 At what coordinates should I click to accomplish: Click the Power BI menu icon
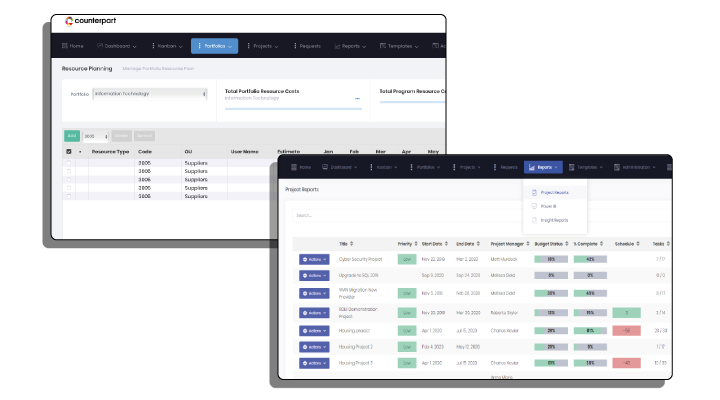click(535, 206)
